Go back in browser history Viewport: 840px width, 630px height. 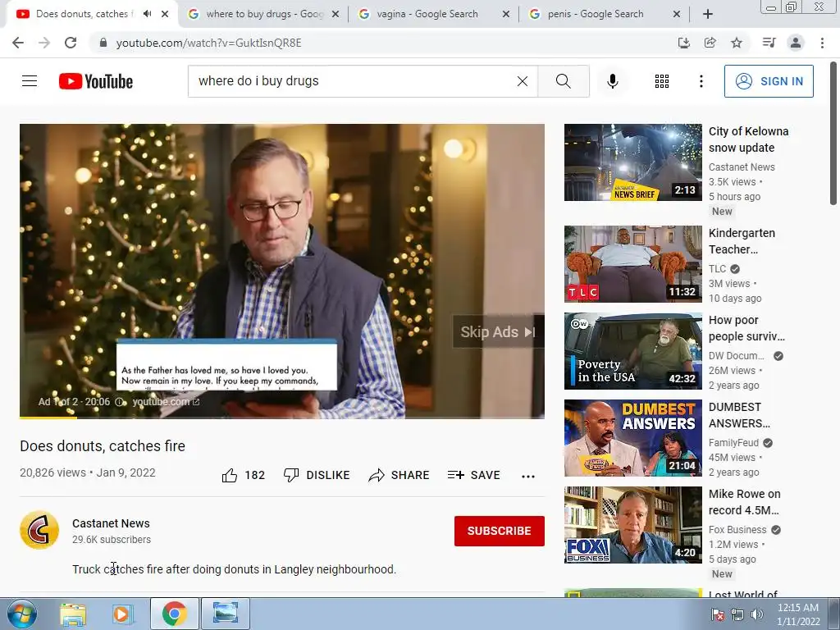point(18,43)
